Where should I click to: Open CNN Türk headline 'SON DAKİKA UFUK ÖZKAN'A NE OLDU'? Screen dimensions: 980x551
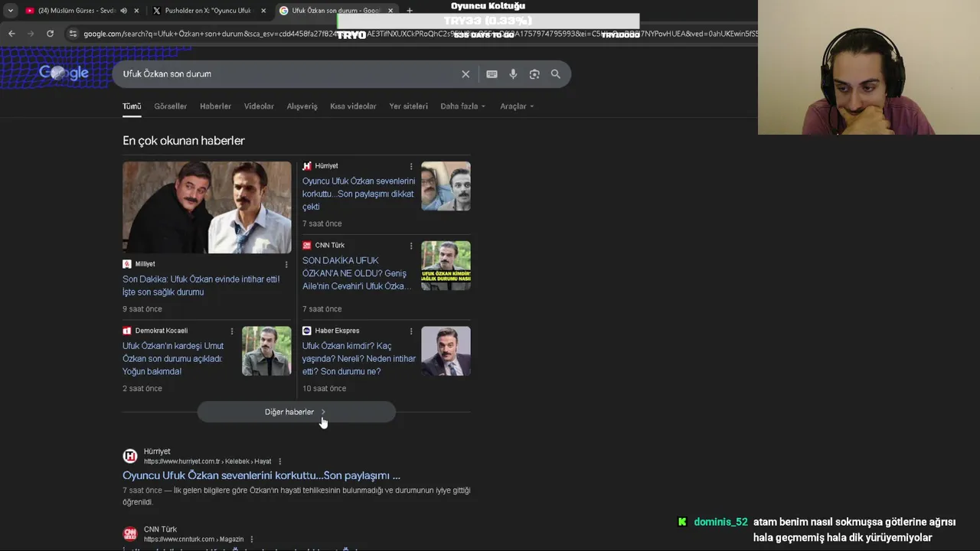(x=357, y=273)
